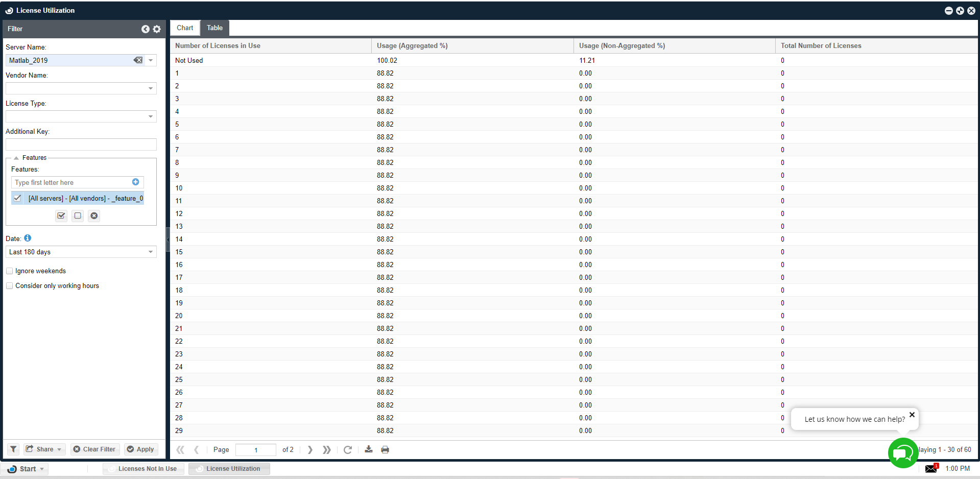Click the filter settings gear icon
Image resolution: width=980 pixels, height=479 pixels.
157,29
